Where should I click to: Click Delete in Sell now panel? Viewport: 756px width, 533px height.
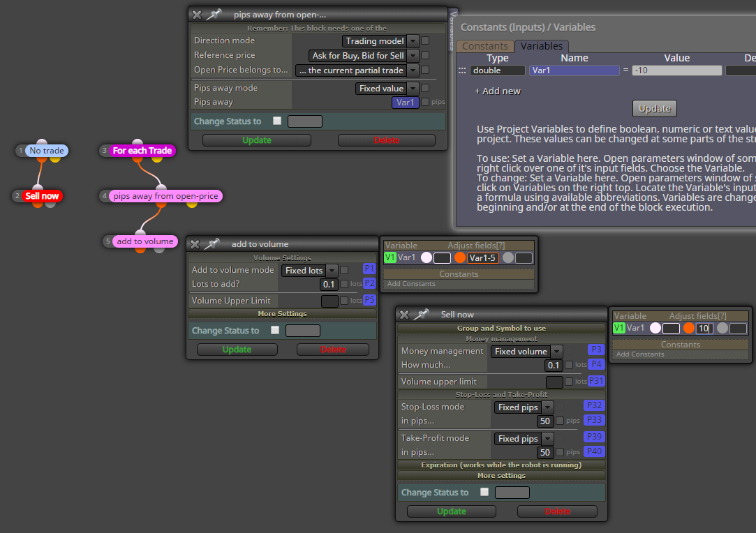pyautogui.click(x=557, y=511)
